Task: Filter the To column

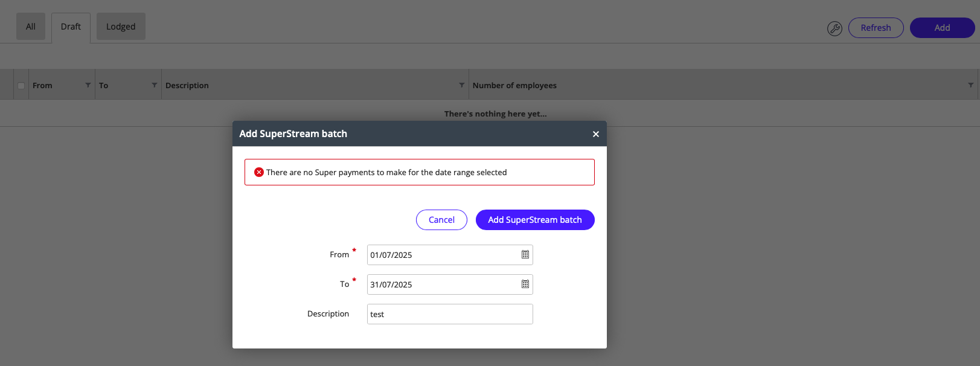Action: (x=155, y=85)
